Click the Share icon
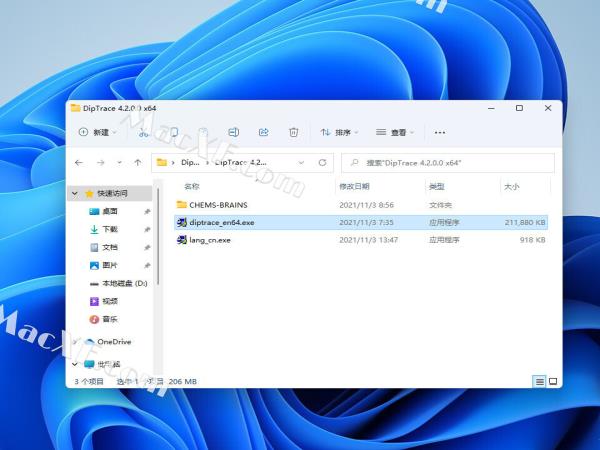The height and width of the screenshot is (450, 600). pos(264,132)
